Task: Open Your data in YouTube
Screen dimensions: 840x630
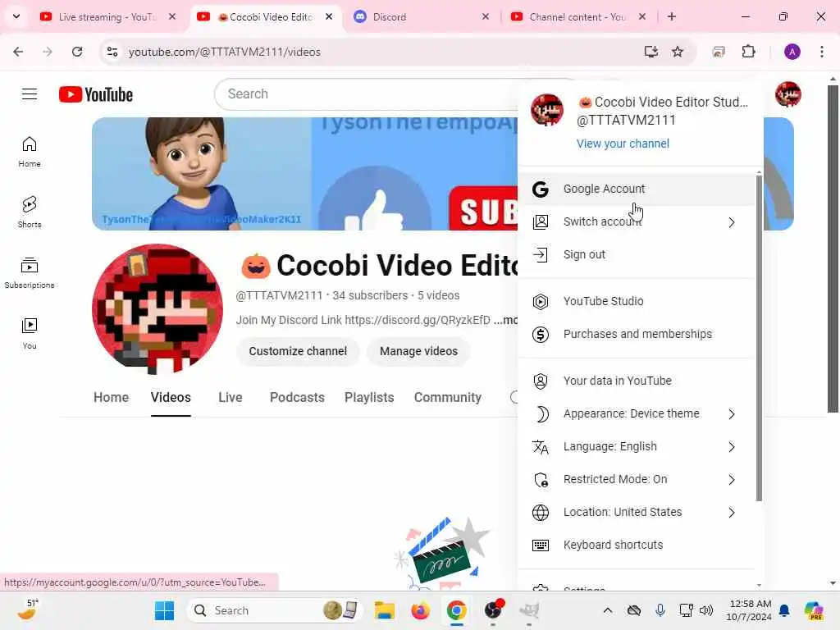Action: [637, 381]
